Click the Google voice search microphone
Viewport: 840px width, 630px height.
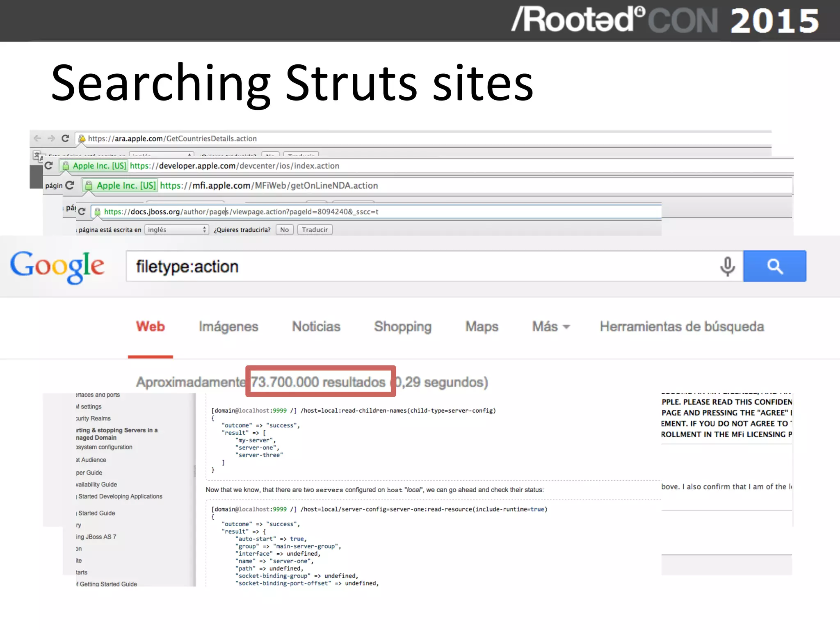pos(727,266)
